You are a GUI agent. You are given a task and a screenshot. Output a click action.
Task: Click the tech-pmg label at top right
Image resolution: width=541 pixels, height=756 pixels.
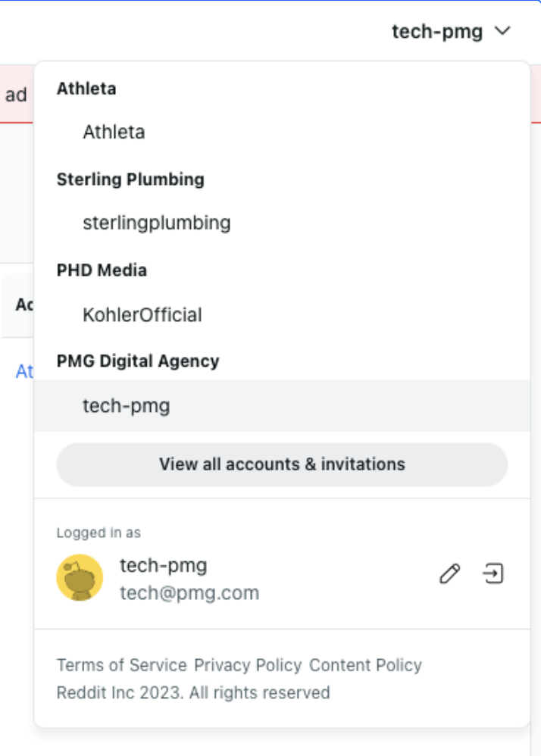click(x=437, y=32)
